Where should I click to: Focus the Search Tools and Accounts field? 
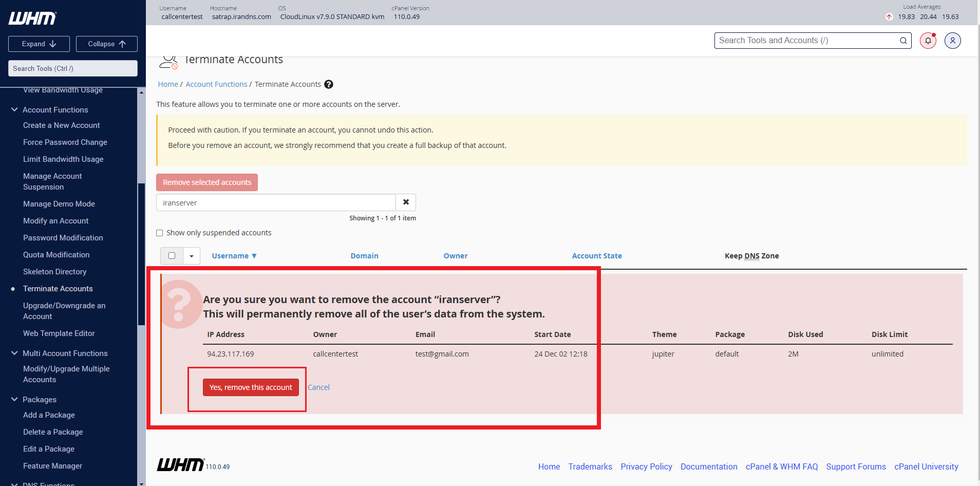[x=806, y=41]
